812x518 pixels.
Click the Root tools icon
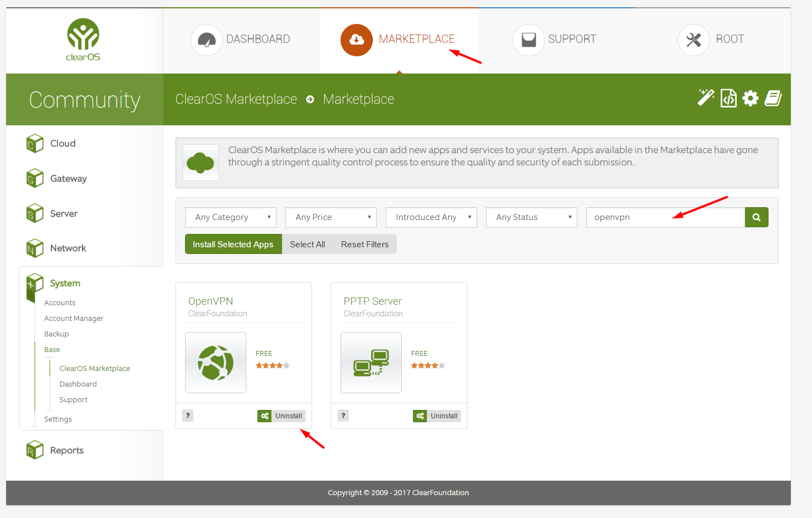(694, 40)
